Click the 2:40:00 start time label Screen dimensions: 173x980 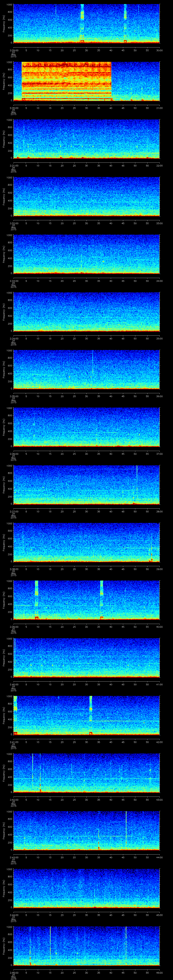click(x=14, y=684)
